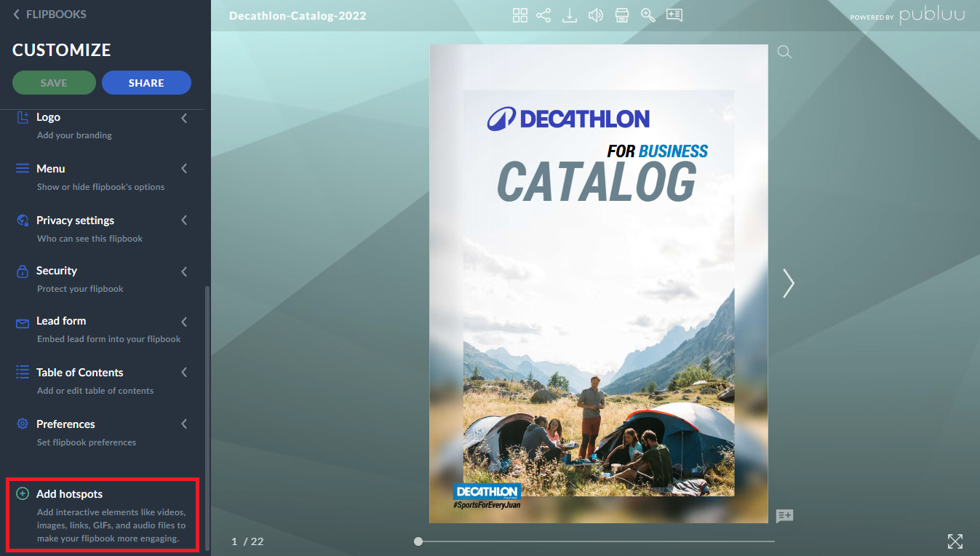Click 'Who can see this flipbook' text

click(89, 239)
